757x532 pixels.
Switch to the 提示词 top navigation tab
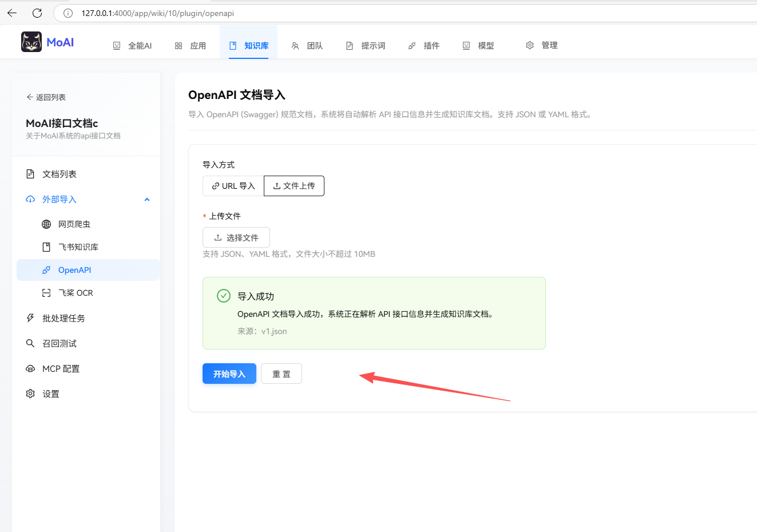tap(366, 46)
